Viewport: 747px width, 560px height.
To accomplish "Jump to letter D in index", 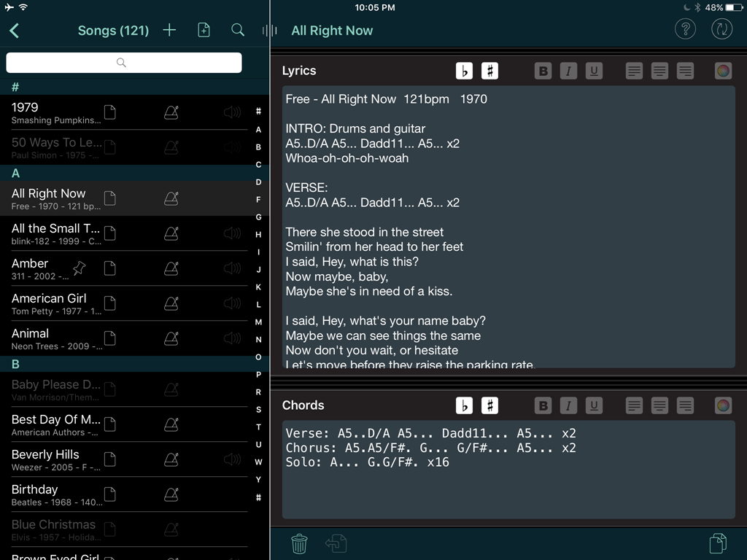I will click(258, 182).
